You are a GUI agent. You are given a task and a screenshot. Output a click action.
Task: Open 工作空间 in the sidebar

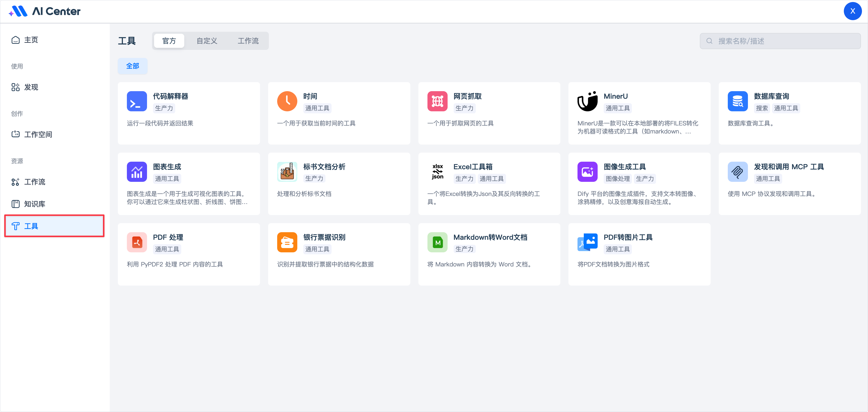click(38, 134)
